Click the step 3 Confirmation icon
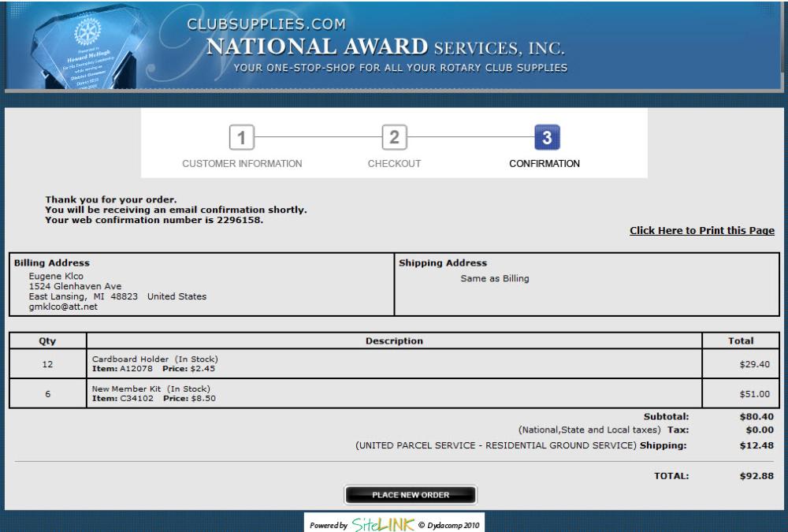The image size is (788, 532). point(548,137)
